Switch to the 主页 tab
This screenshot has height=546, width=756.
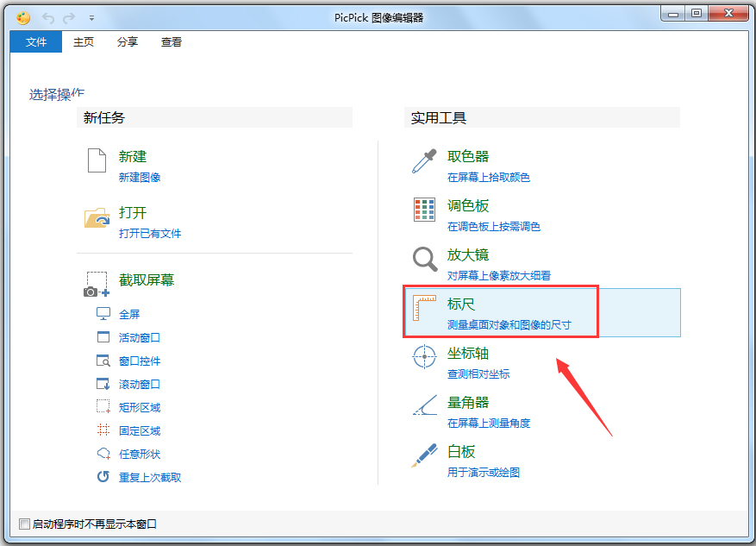(x=84, y=42)
